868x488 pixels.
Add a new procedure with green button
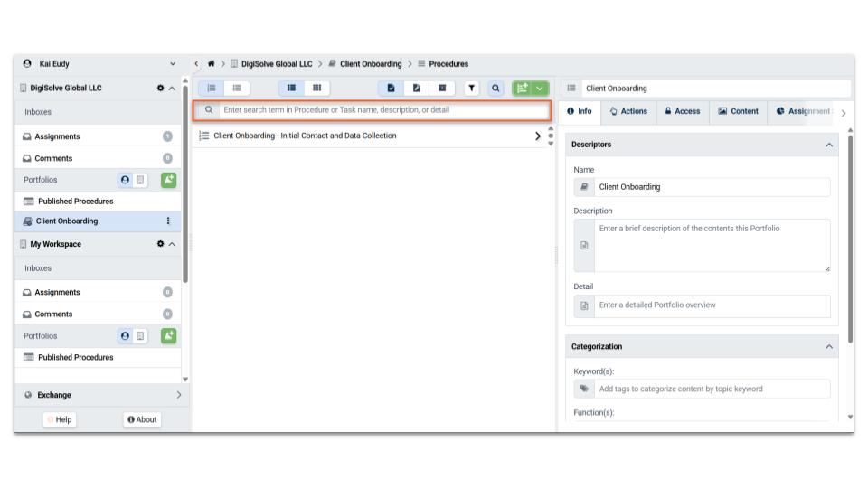click(522, 88)
